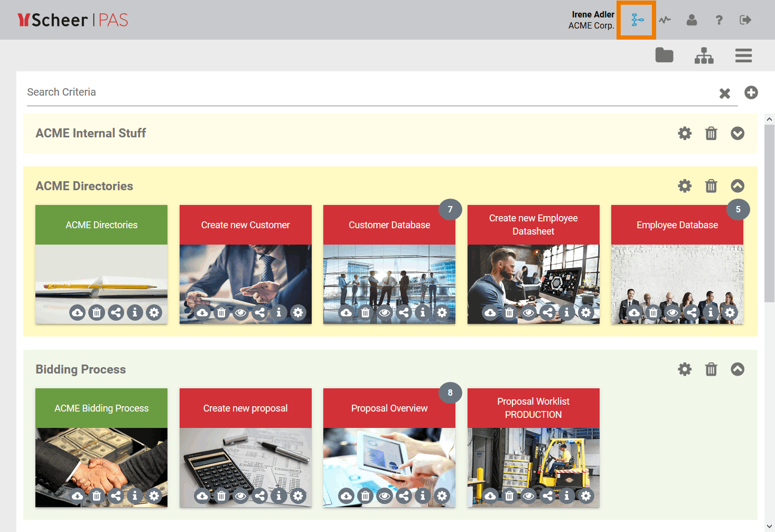Click badge 5 on Employee Database tile

click(x=738, y=210)
